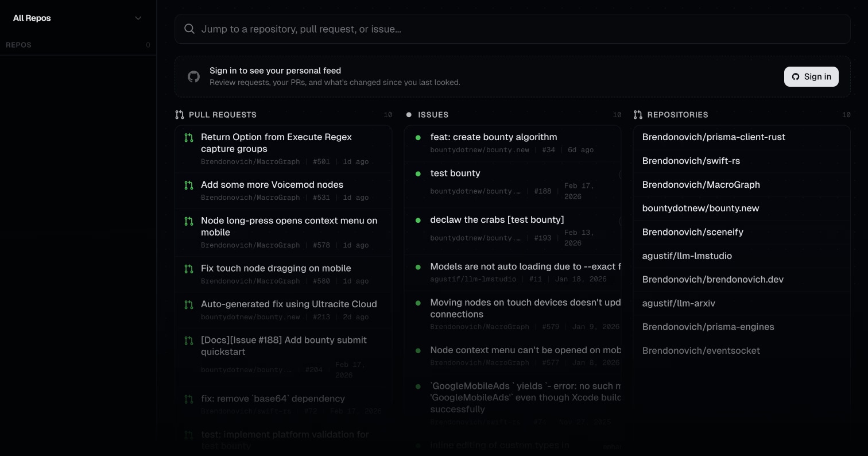Open repository Brendonovich/eventsocket
Screen dimensions: 868x456
[742, 351]
